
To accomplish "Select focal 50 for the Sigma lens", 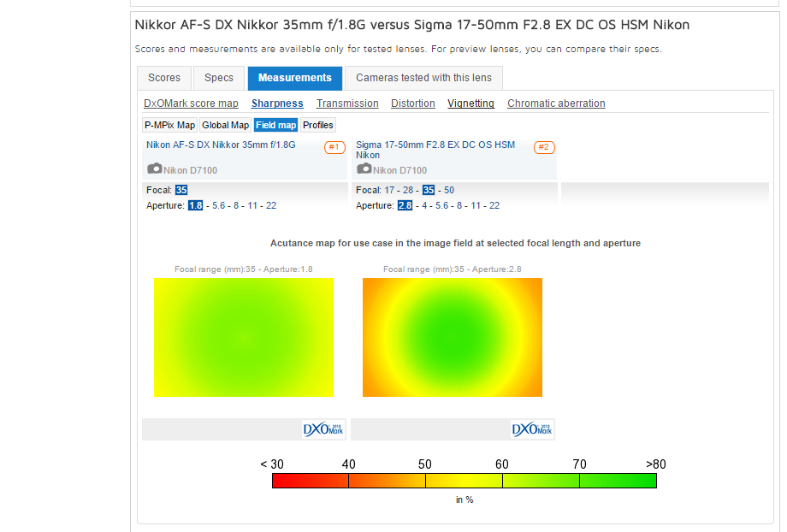I will 449,190.
